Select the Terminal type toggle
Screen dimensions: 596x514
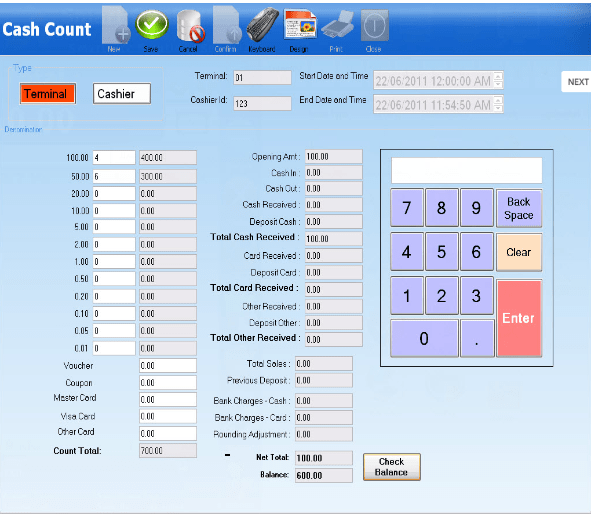point(48,94)
